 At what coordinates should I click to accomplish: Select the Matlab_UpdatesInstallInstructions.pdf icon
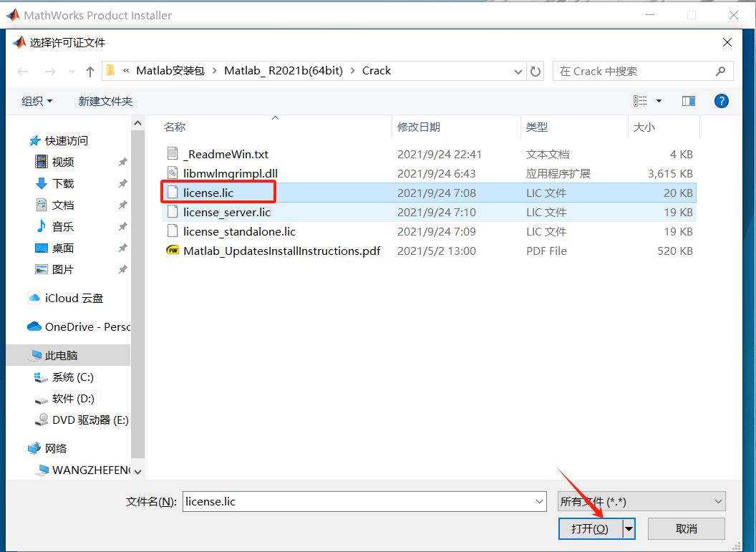point(173,250)
